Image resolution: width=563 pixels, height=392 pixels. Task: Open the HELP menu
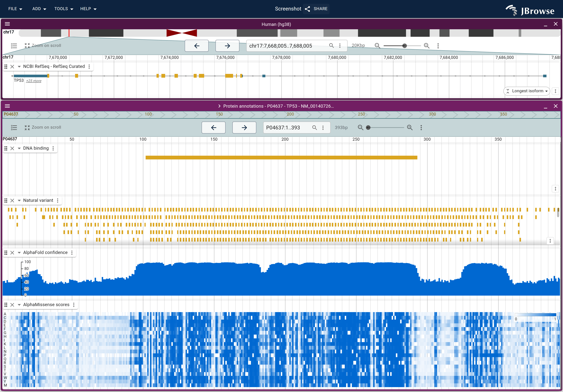pyautogui.click(x=88, y=9)
